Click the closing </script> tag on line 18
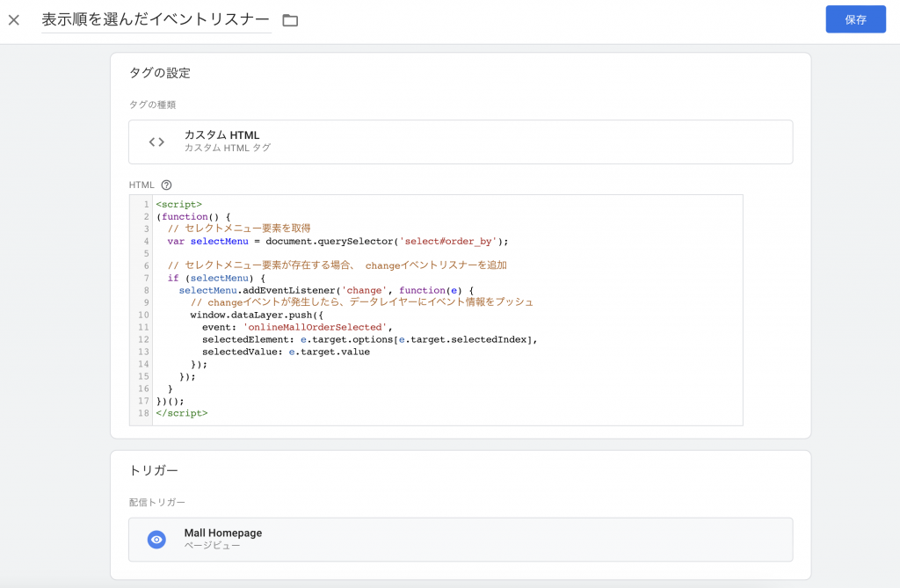 click(x=181, y=413)
